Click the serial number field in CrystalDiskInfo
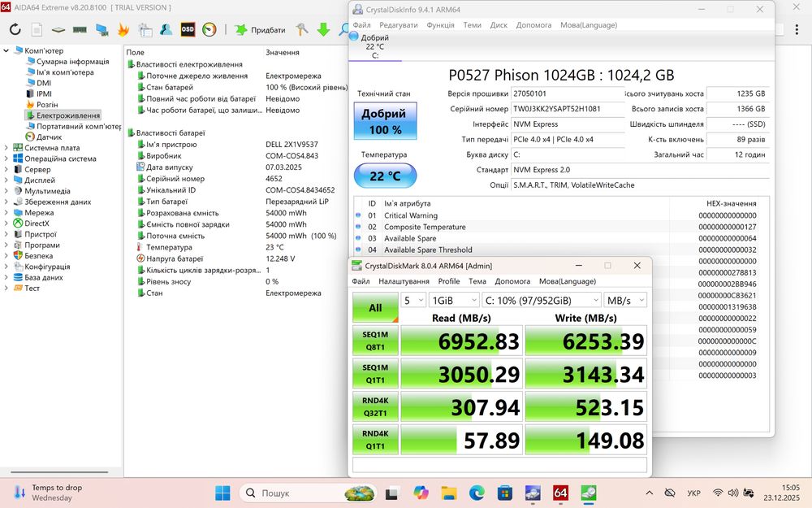Viewport: 812px width, 508px height. click(x=568, y=109)
